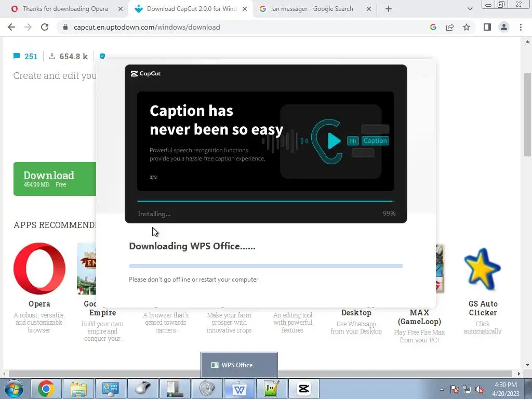This screenshot has height=399, width=532.
Task: Open the mouse settings taskbar icon
Action: tap(143, 389)
